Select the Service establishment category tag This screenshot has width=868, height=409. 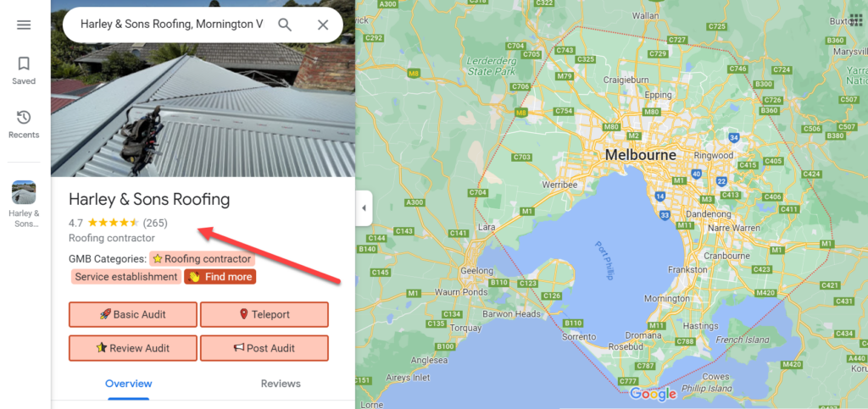point(126,277)
